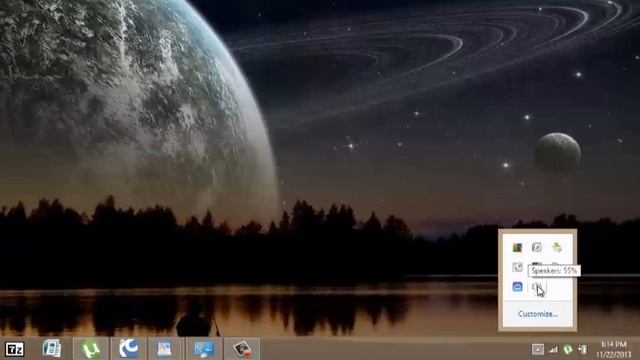Open the Customize... link in the tray popup
640x360 pixels.
pyautogui.click(x=538, y=314)
